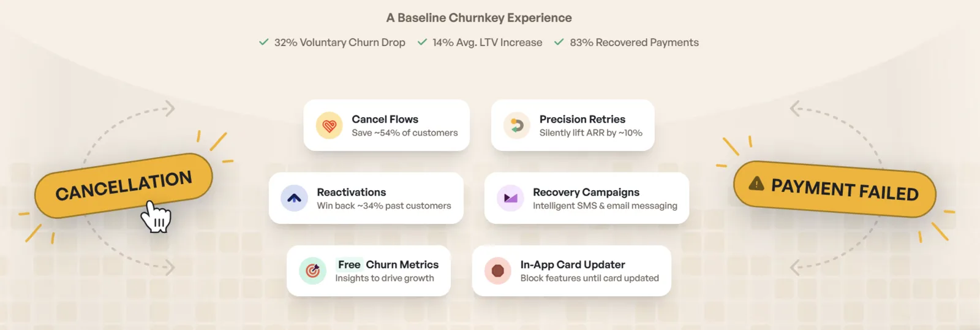Click checkmark beside 83% Recovered Payments
980x330 pixels.
coord(559,42)
